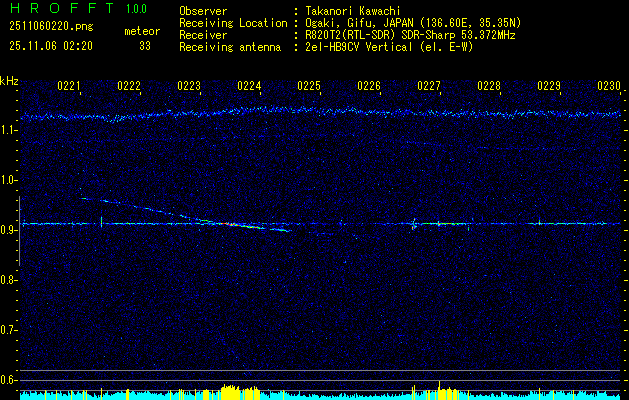Screen dimensions: 629x400
Task: Click the R820T2 receiver description
Action: pos(410,34)
